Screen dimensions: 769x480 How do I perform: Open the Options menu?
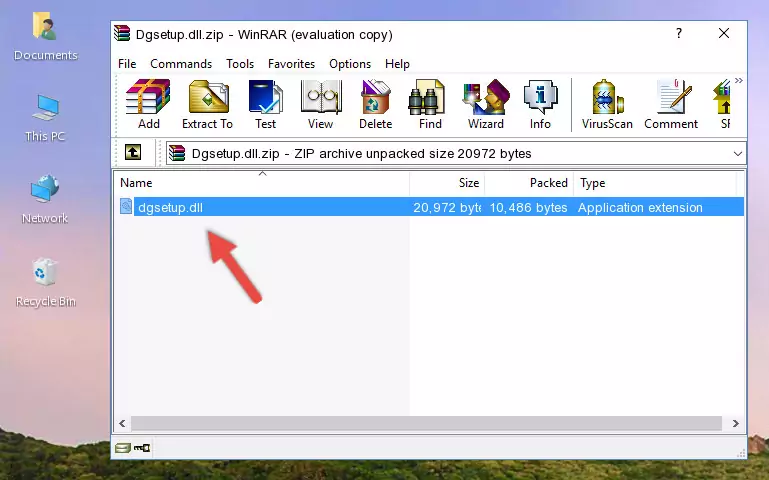click(x=350, y=64)
